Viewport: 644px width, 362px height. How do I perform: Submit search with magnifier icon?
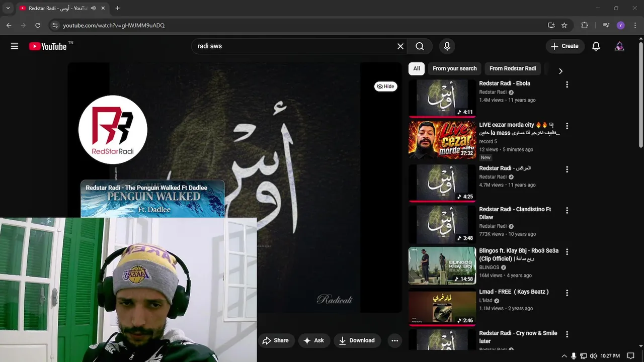point(420,46)
